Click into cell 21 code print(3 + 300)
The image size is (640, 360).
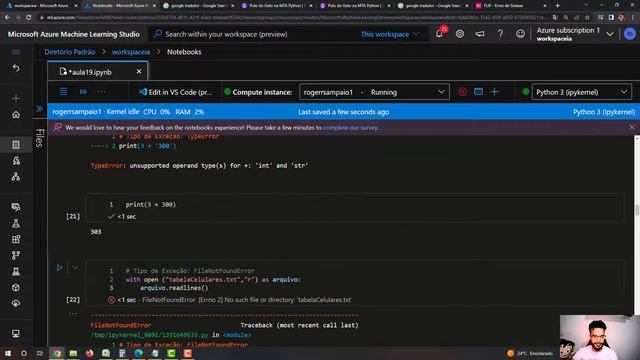[151, 204]
